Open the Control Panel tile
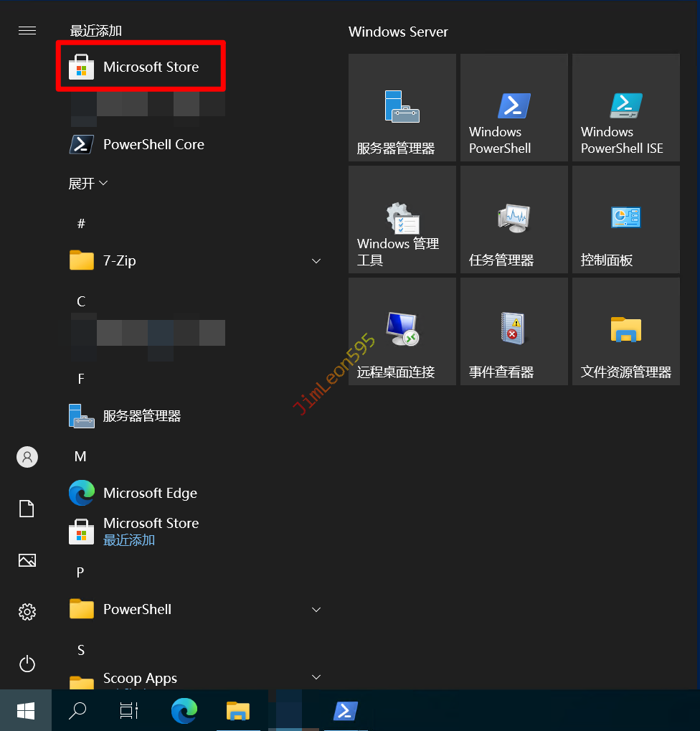Screen dimensions: 700x731 pos(626,220)
